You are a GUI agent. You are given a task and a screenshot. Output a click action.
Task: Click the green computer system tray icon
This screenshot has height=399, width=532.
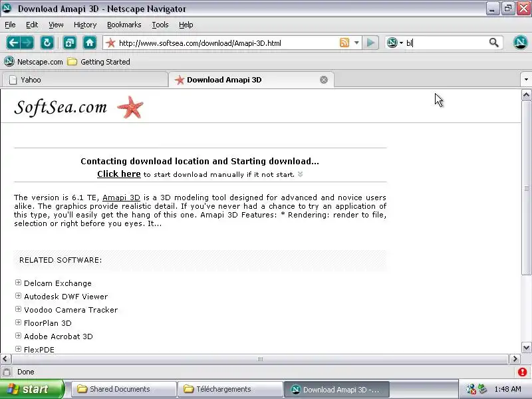(x=482, y=389)
